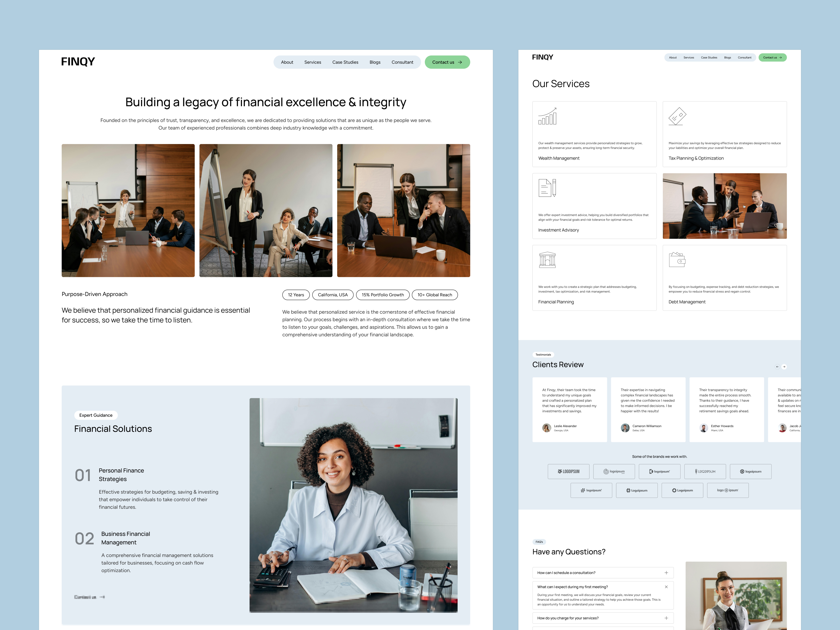Click the '10+ Global Reach' pill tag
The image size is (840, 630).
pos(435,295)
